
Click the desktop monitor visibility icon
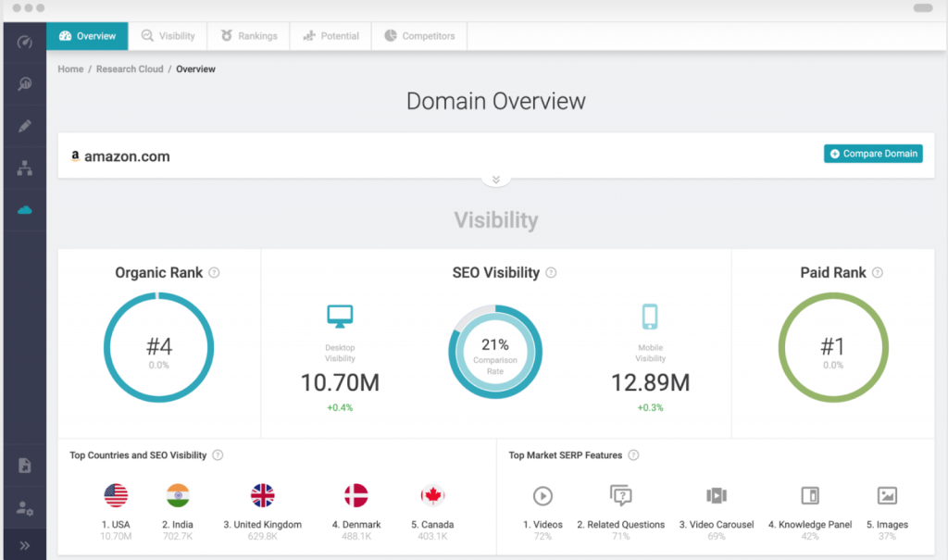coord(340,317)
